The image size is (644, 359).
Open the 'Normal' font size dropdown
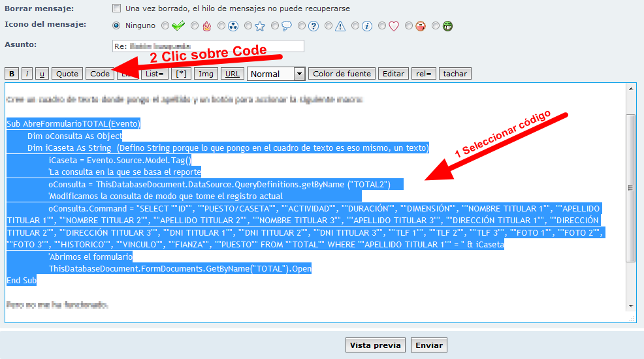point(276,74)
